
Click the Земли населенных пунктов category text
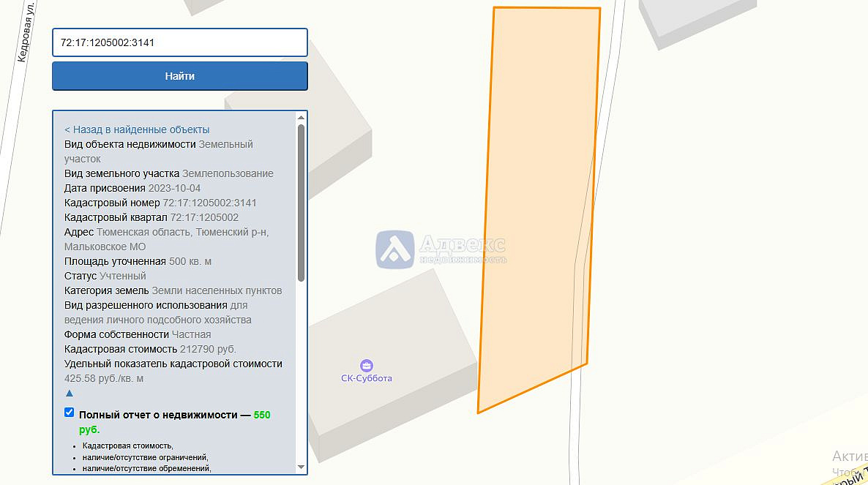(x=217, y=290)
